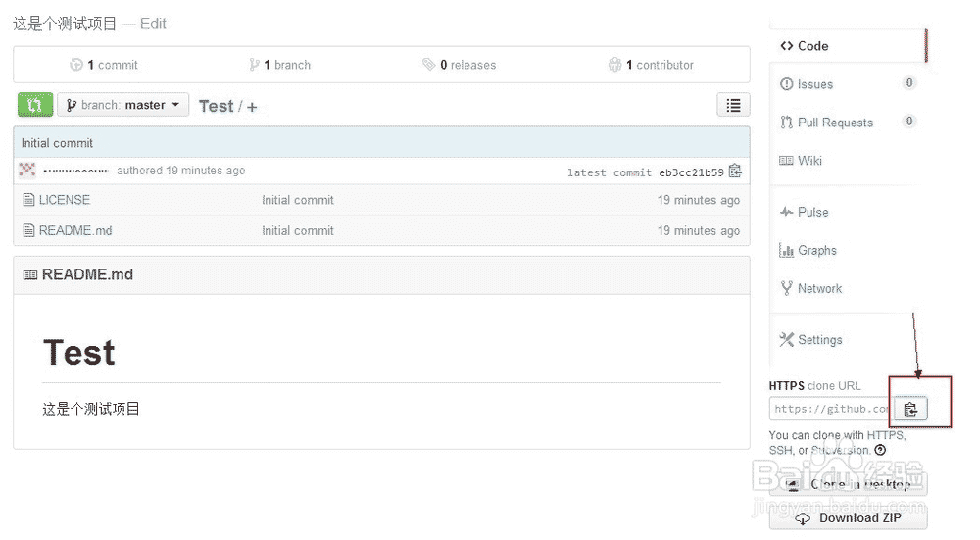The image size is (980, 540).
Task: Open the Wiki section
Action: tap(809, 161)
